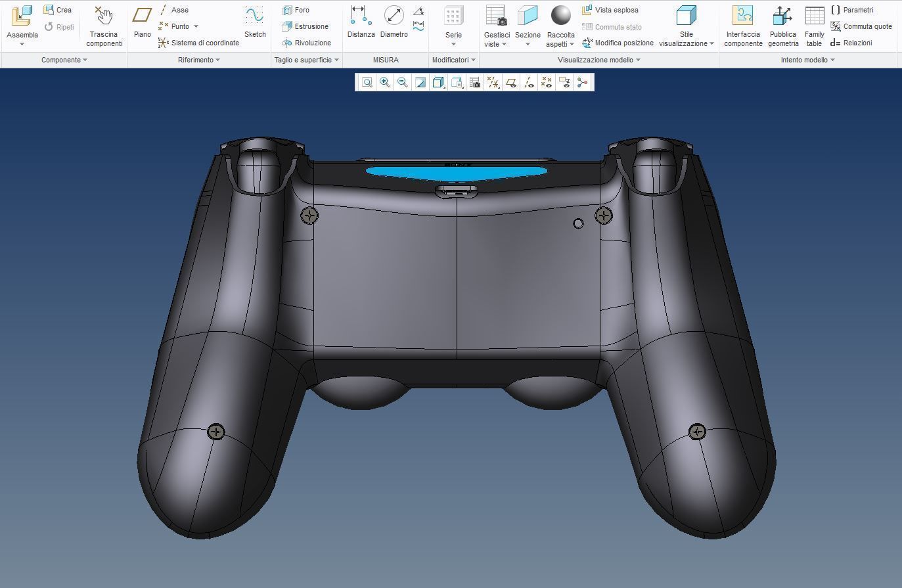The width and height of the screenshot is (902, 588).
Task: Click the Sezione cross-section icon
Action: tap(528, 16)
